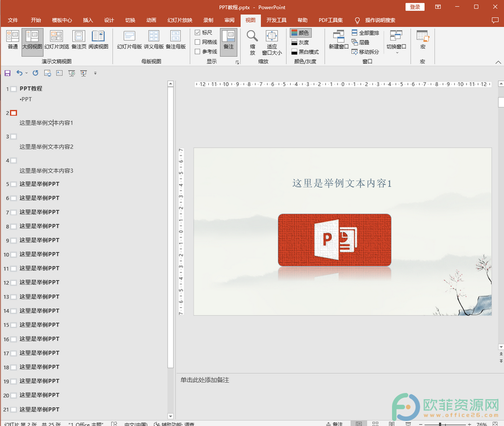Image resolution: width=504 pixels, height=426 pixels.
Task: Start slideshow from beginning icon
Action: (72, 73)
